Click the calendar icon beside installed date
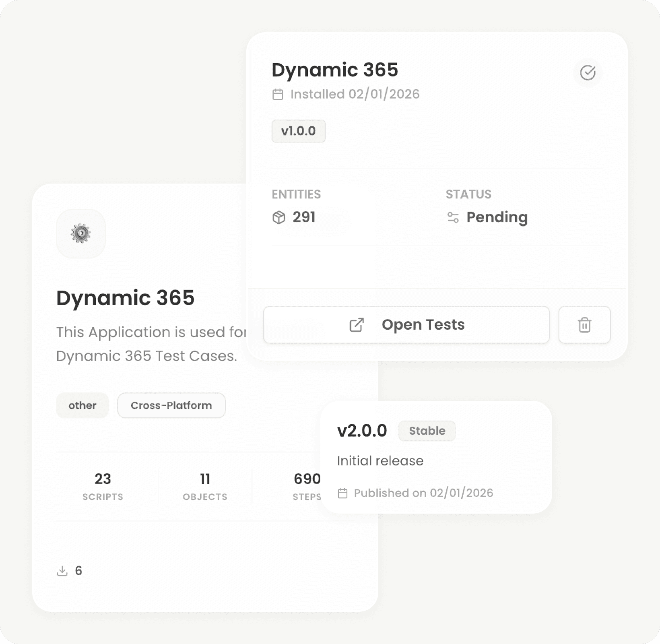The image size is (660, 644). tap(277, 94)
